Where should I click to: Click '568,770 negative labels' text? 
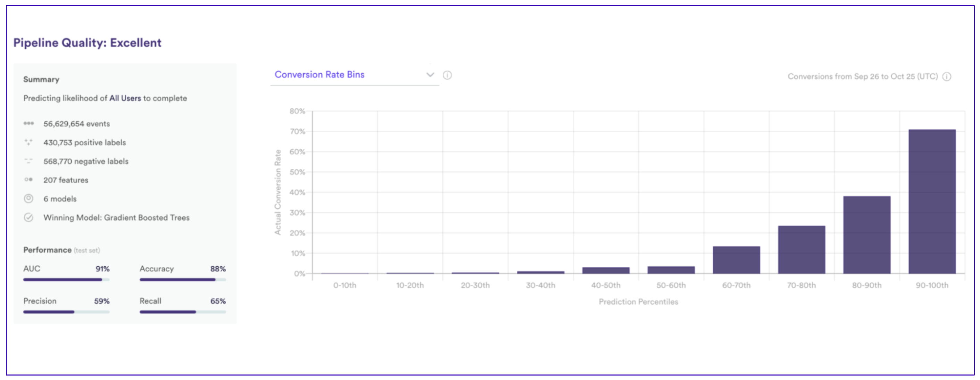coord(86,161)
